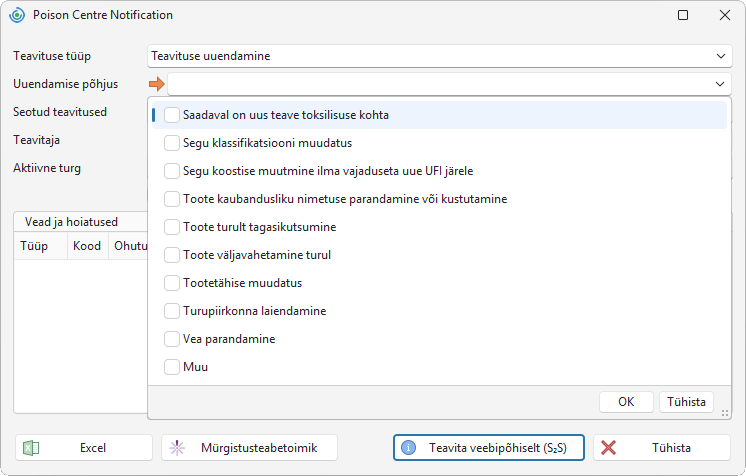Viewport: 746px width, 476px height.
Task: Maximize the Poison Centre Notification window
Action: (x=683, y=15)
